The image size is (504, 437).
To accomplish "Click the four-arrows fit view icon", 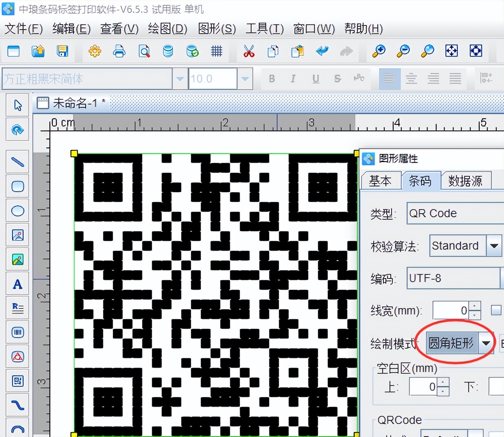I will 452,51.
